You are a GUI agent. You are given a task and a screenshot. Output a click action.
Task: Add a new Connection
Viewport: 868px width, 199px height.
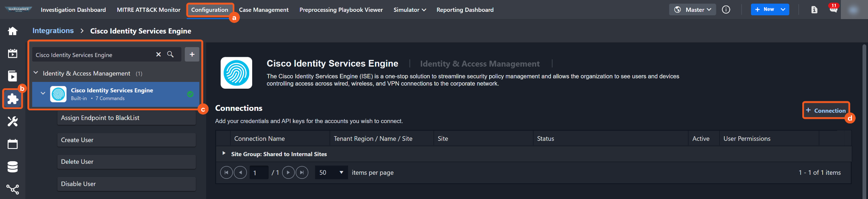(826, 110)
